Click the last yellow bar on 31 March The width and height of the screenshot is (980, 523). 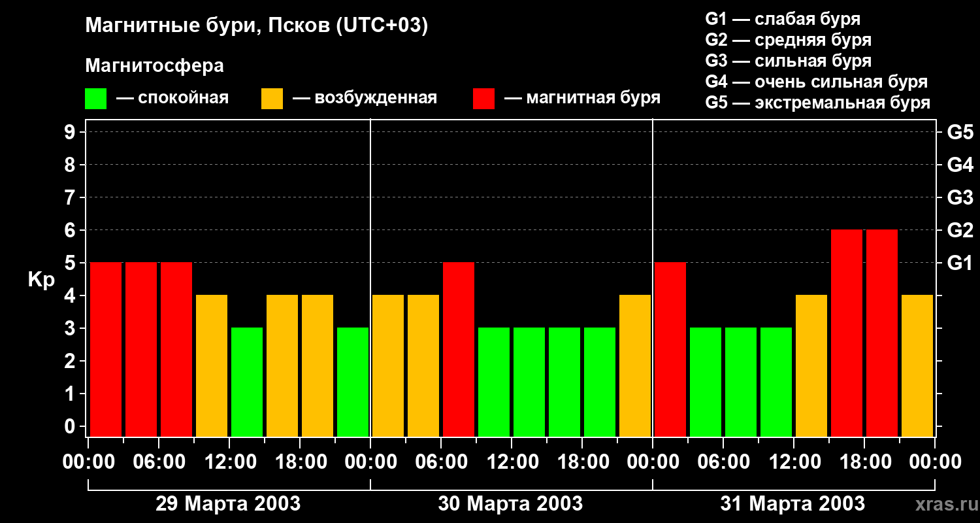[917, 365]
